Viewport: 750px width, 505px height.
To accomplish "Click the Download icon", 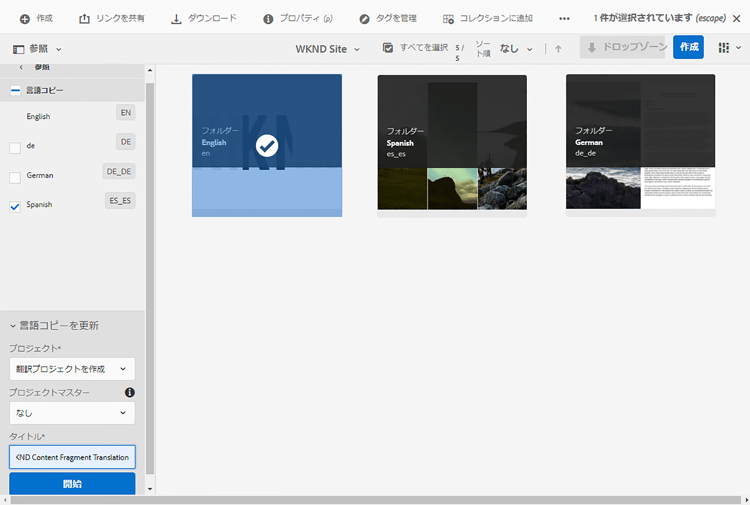I will 176,19.
